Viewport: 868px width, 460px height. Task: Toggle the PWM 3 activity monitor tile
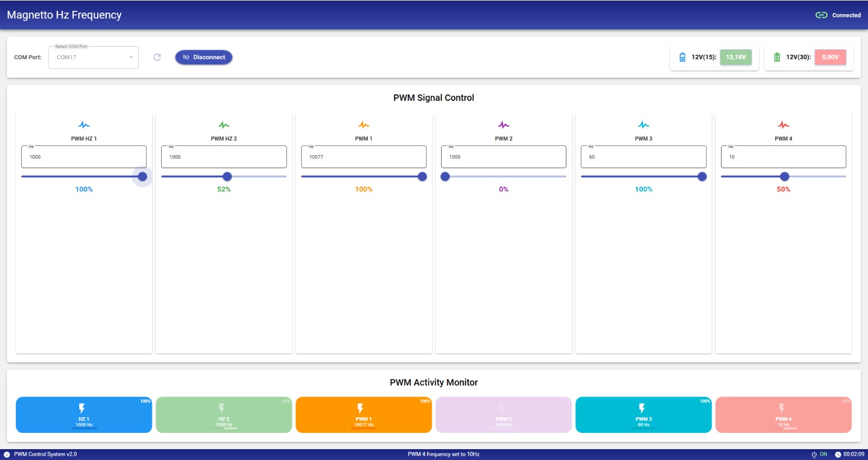tap(643, 414)
